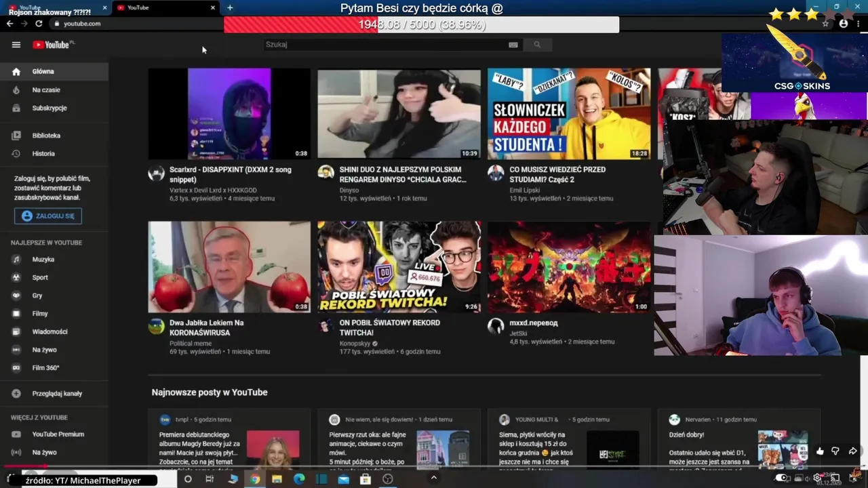Click the Scarlxrd video channel avatar
868x488 pixels.
point(157,173)
